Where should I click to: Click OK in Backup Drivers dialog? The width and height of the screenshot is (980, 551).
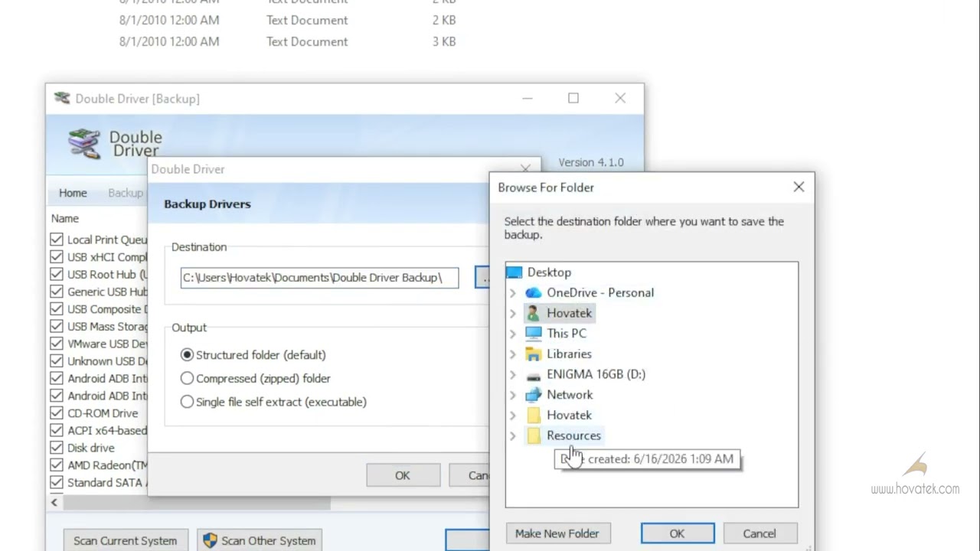point(403,475)
